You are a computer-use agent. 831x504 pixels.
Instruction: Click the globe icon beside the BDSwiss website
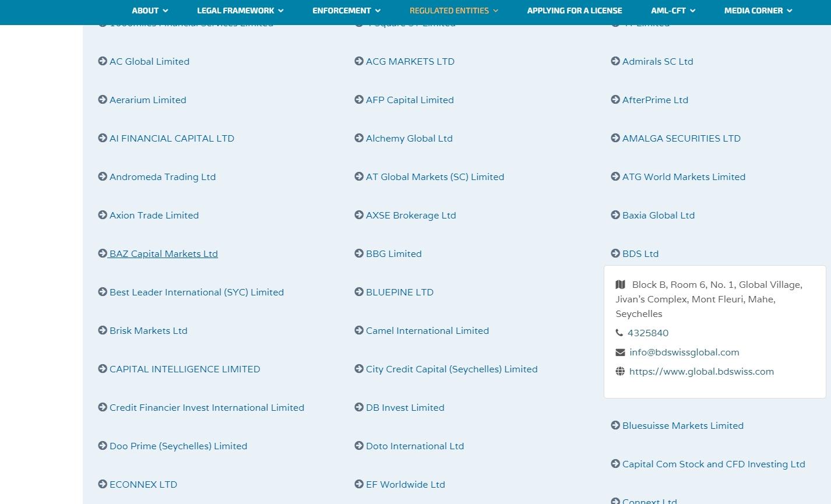coord(620,371)
